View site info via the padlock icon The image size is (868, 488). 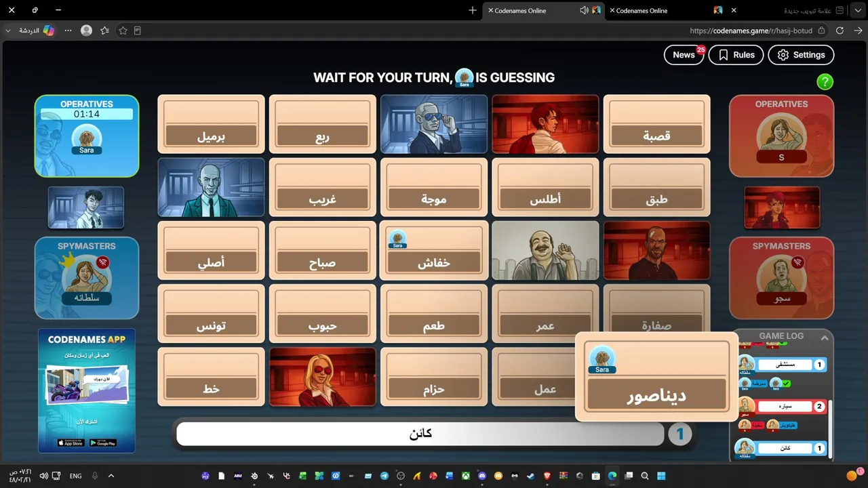pyautogui.click(x=821, y=30)
